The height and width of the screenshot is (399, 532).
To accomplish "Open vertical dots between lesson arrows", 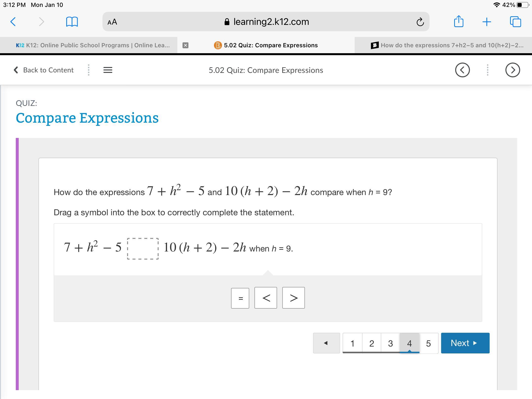I will [x=487, y=70].
